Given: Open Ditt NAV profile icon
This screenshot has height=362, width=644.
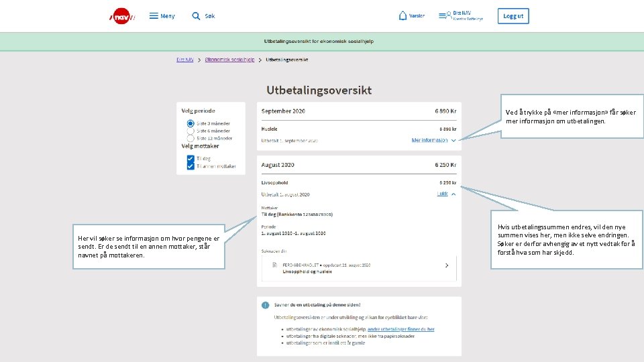Looking at the screenshot, I should (x=445, y=15).
